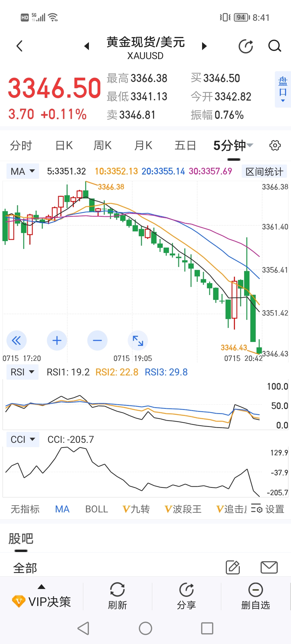Image resolution: width=291 pixels, height=644 pixels.
Task: Tap the back arrow at top left
Action: click(x=19, y=46)
